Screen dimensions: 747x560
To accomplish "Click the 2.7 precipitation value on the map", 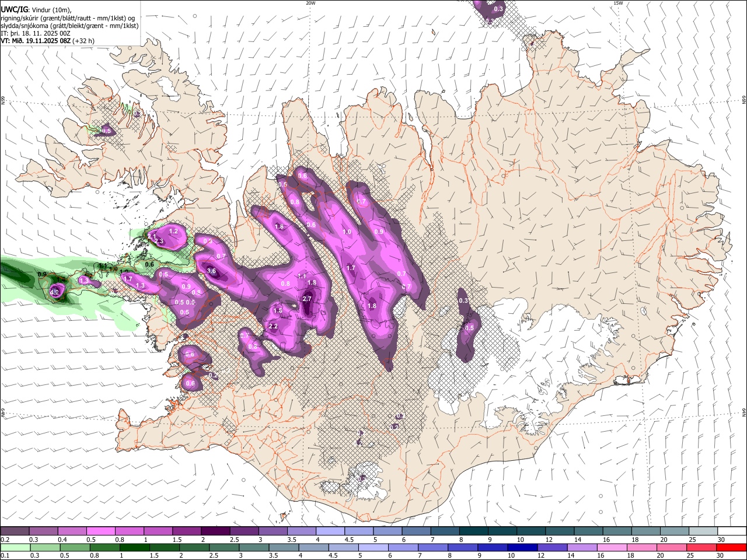I will (308, 299).
